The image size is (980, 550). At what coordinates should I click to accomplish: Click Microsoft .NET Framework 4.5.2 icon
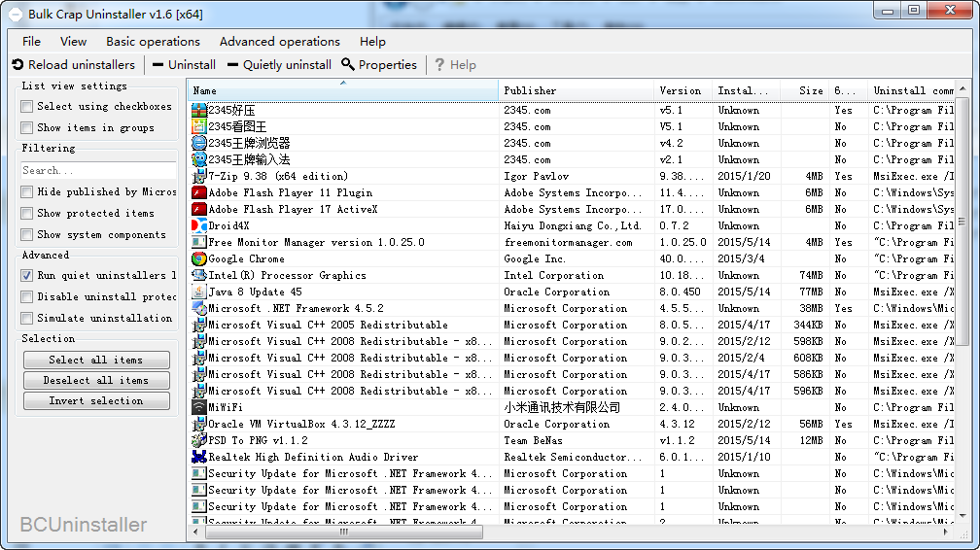pyautogui.click(x=198, y=308)
